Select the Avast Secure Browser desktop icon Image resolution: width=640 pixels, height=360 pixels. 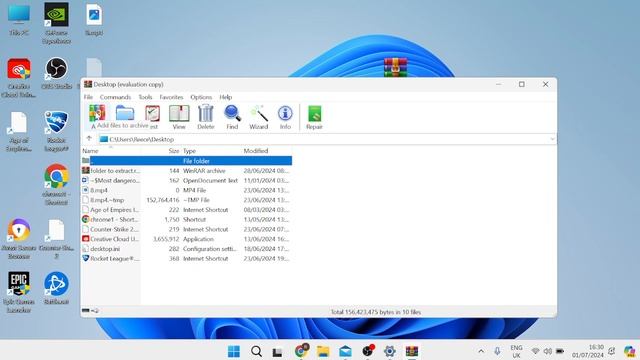(x=19, y=239)
